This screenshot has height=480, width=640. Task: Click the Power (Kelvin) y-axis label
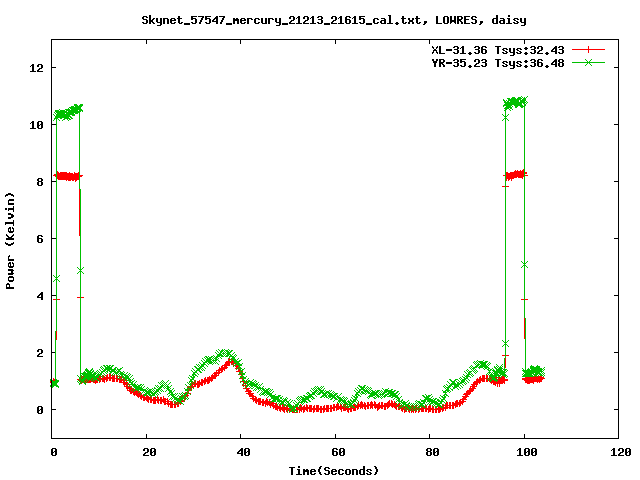[x=11, y=239]
